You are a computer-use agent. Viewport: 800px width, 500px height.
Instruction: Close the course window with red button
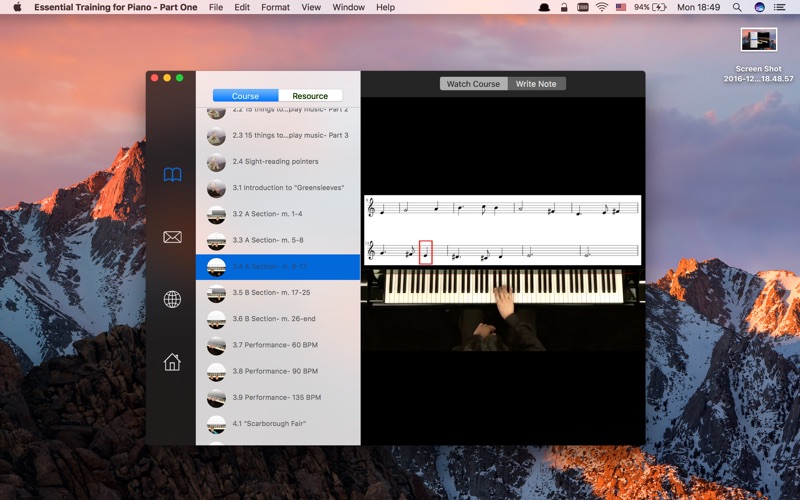point(155,78)
